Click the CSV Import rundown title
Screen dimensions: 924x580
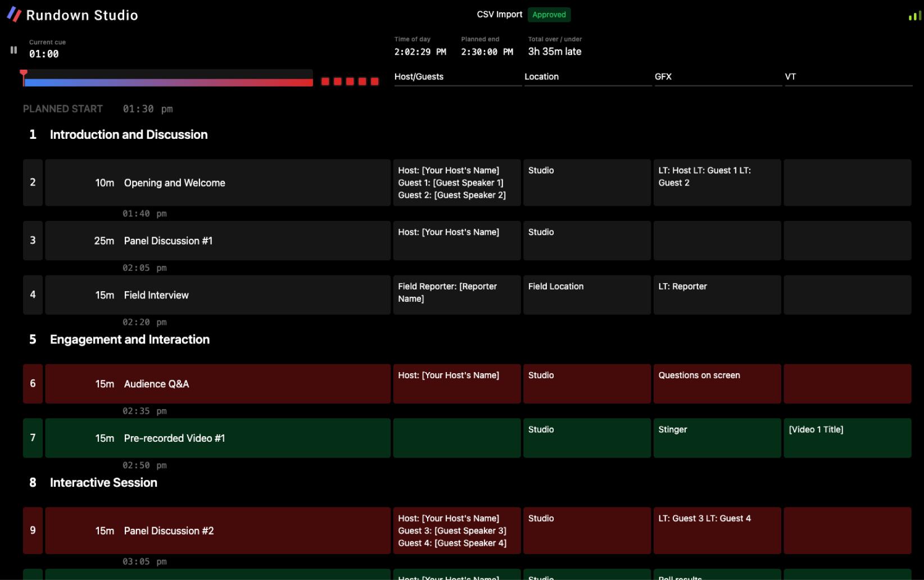pos(499,15)
